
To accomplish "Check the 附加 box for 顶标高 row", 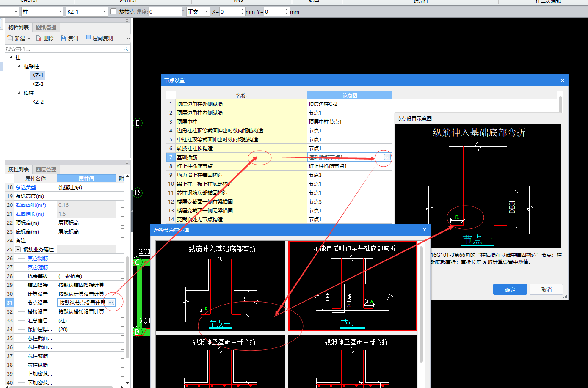I will click(123, 223).
